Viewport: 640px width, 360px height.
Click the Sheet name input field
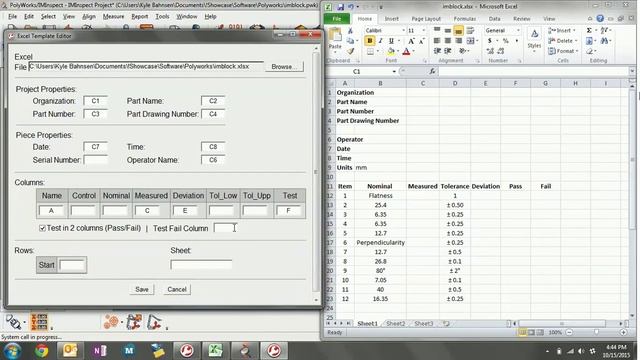tap(201, 264)
